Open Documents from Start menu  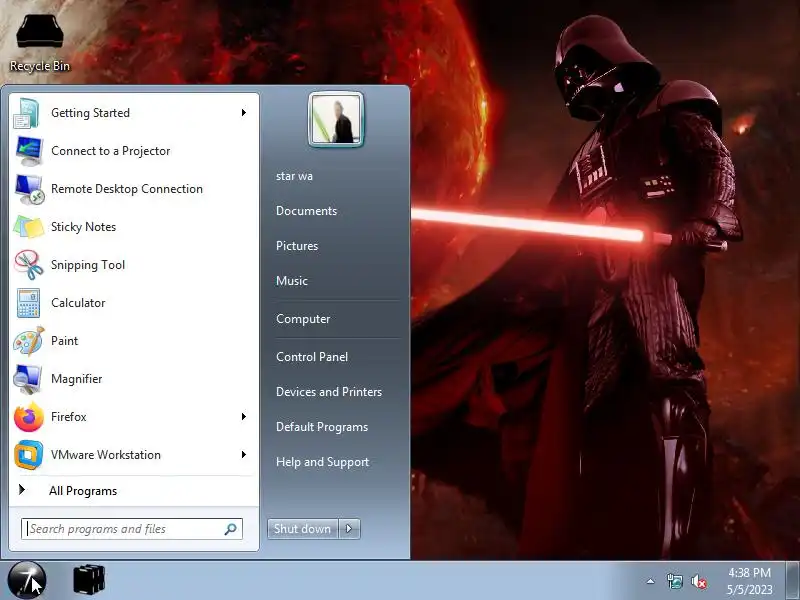click(x=306, y=211)
